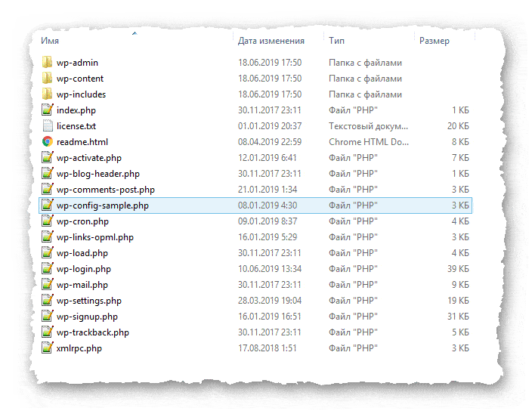
Task: Click the date 17.08.2018 1:51
Action: pos(268,348)
